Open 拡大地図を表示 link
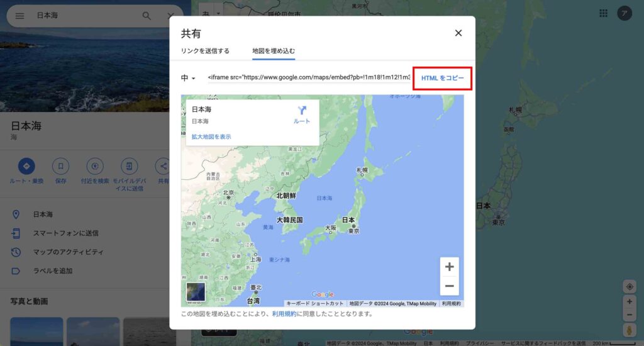Viewport: 644px width, 346px height. click(211, 137)
